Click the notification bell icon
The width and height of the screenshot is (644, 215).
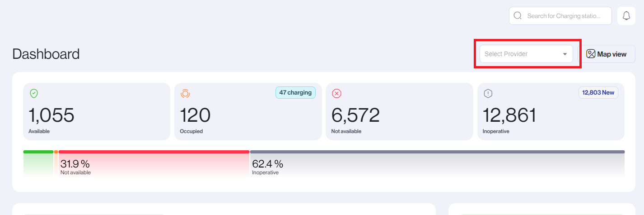[x=626, y=16]
